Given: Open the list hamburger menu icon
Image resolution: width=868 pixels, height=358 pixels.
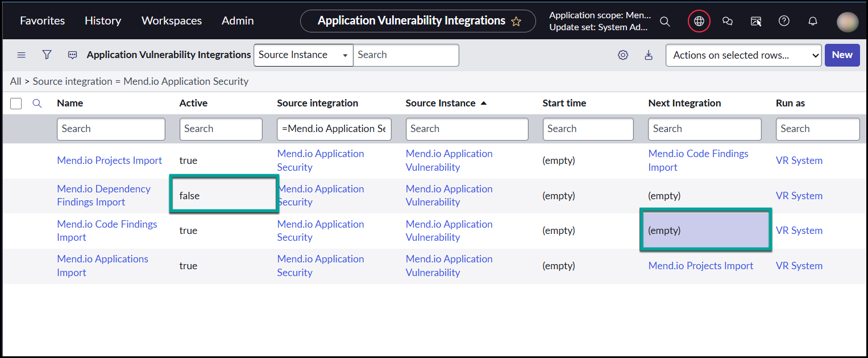Looking at the screenshot, I should pyautogui.click(x=22, y=55).
